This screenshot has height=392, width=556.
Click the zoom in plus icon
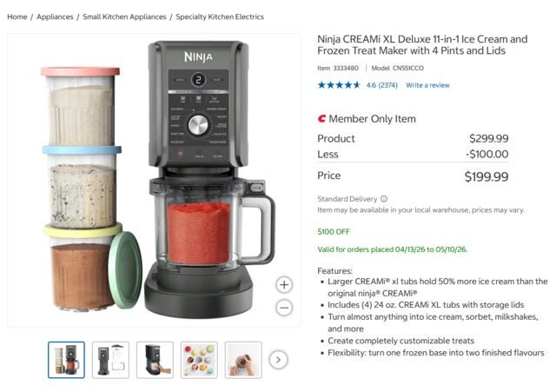(284, 285)
